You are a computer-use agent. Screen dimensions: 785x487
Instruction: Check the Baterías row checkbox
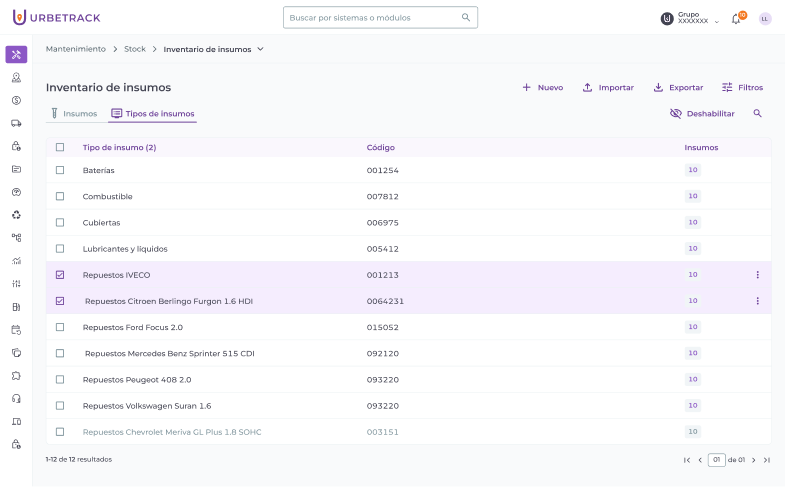pos(60,170)
